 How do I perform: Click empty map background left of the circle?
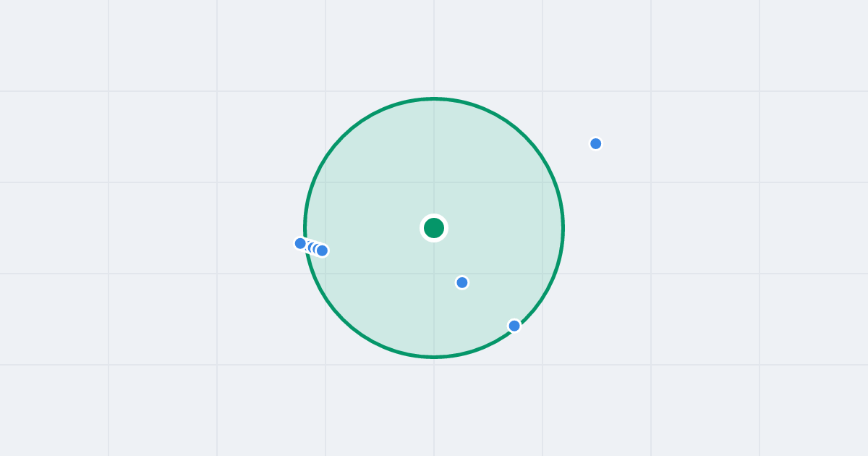point(181,228)
